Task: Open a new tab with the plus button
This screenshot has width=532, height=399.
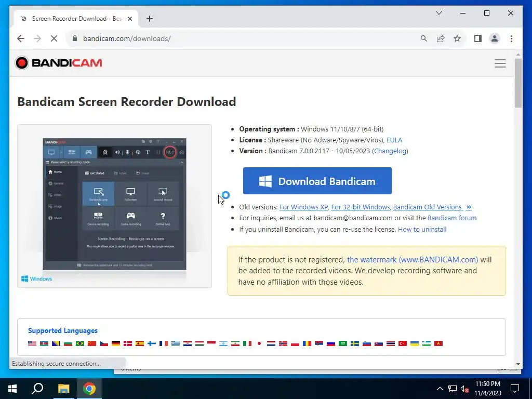Action: click(x=149, y=19)
